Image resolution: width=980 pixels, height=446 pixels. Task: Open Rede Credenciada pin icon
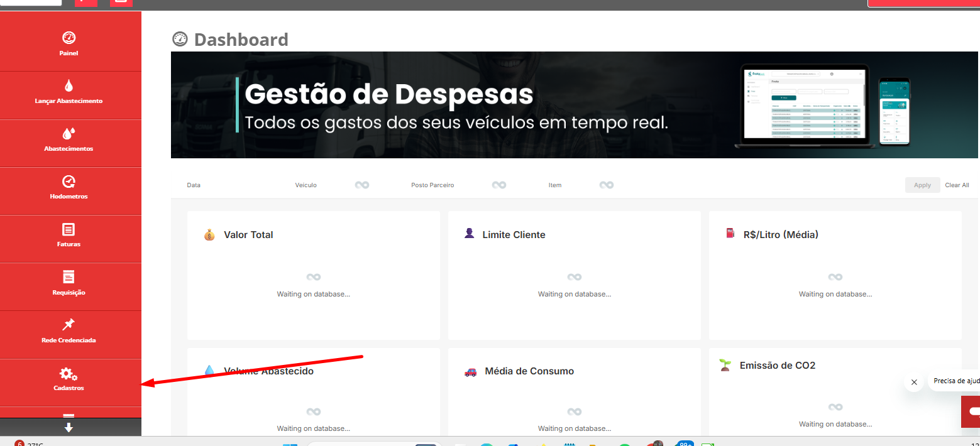pyautogui.click(x=69, y=325)
